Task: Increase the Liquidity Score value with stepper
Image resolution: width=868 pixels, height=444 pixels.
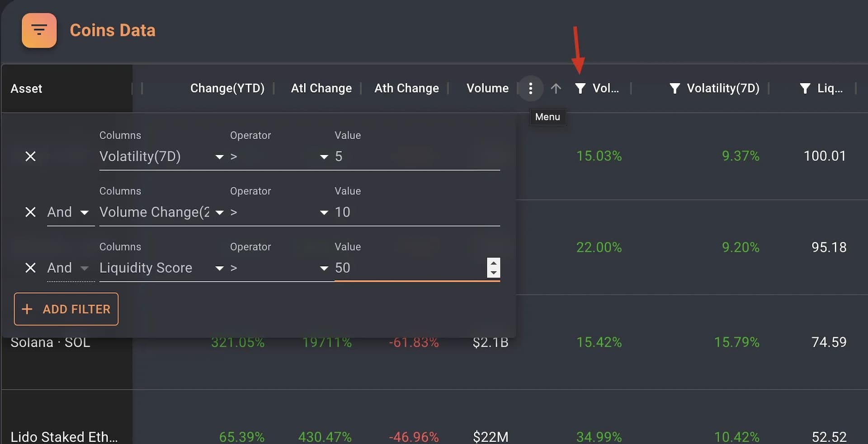Action: tap(494, 263)
